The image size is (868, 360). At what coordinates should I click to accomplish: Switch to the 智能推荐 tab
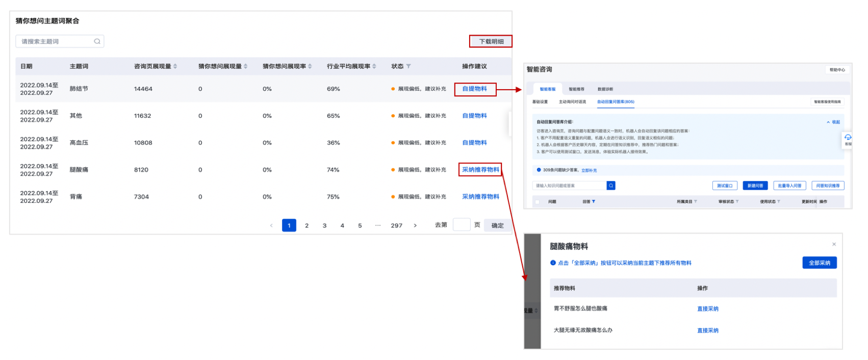(x=576, y=89)
